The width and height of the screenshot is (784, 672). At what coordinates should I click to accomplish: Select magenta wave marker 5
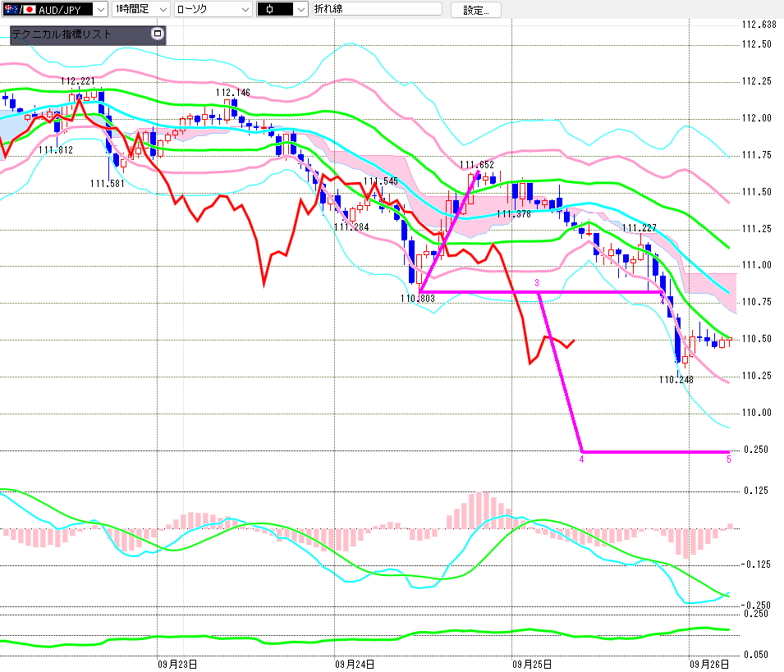pyautogui.click(x=728, y=459)
